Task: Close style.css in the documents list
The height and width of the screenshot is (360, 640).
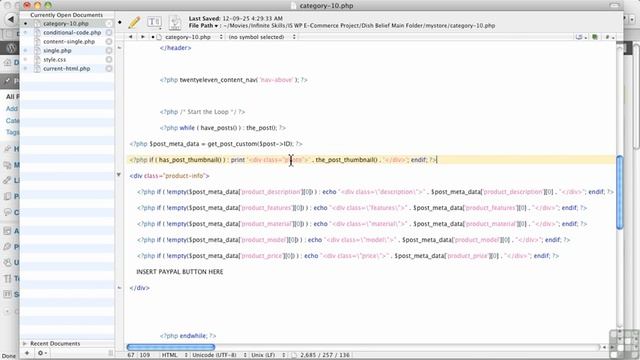Action: (x=109, y=60)
